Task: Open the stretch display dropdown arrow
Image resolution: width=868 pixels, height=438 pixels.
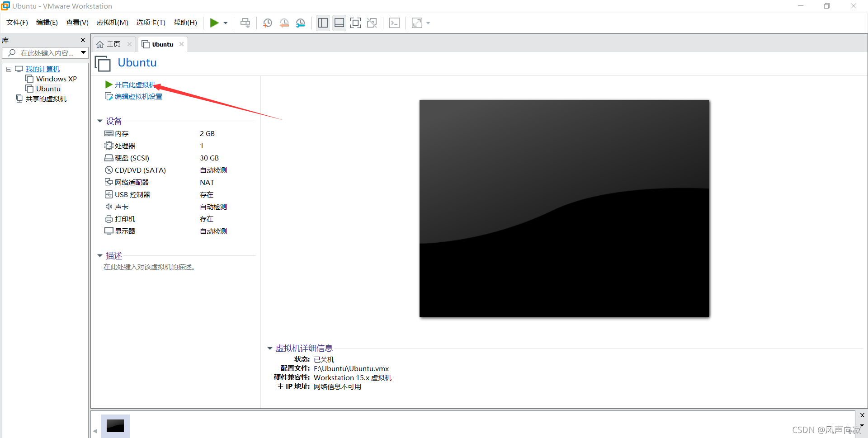Action: [428, 23]
